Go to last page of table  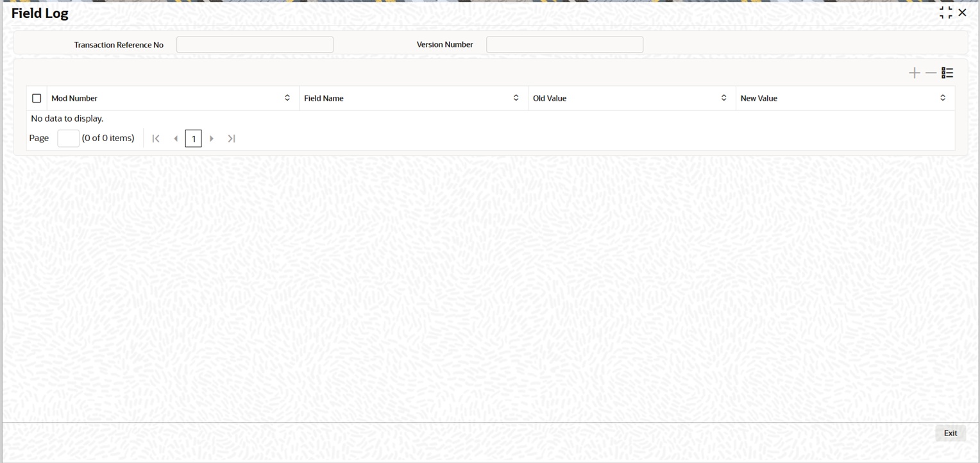tap(232, 139)
